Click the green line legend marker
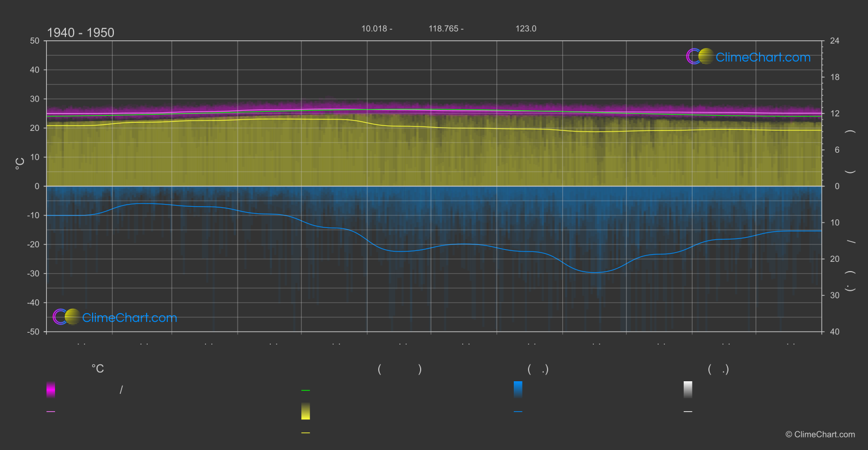 click(306, 391)
